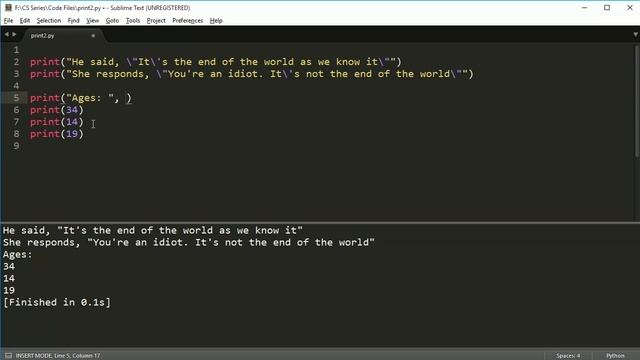Image resolution: width=640 pixels, height=360 pixels.
Task: Click '14' in the output panel
Action: [9, 278]
